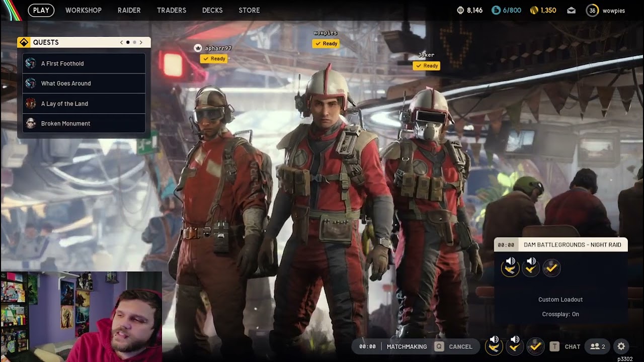Open the STORE tab
This screenshot has width=644, height=362.
[249, 10]
